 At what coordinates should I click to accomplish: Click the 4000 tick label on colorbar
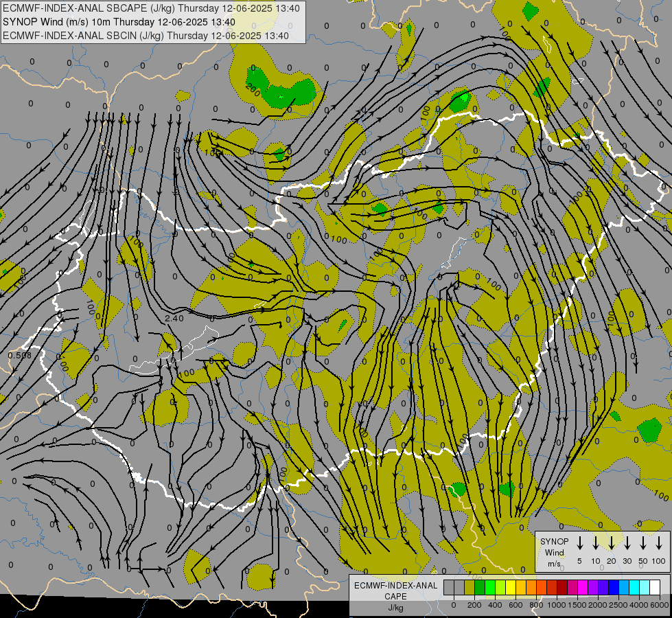pos(639,605)
